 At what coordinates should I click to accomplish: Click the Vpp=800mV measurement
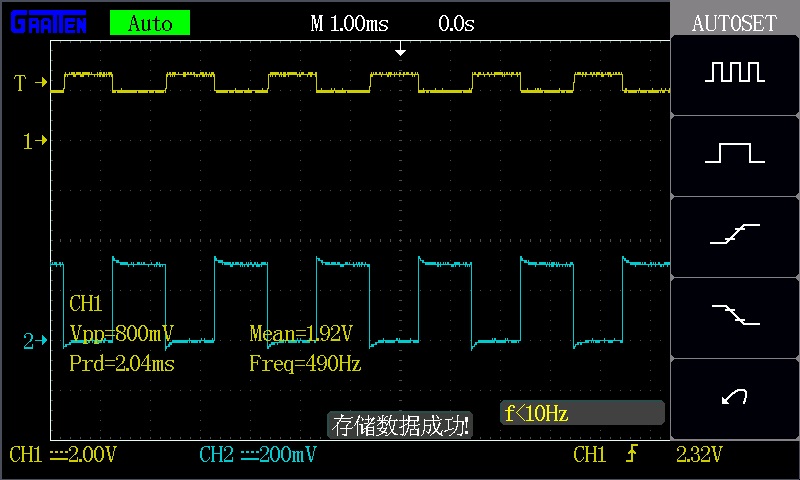coord(121,334)
